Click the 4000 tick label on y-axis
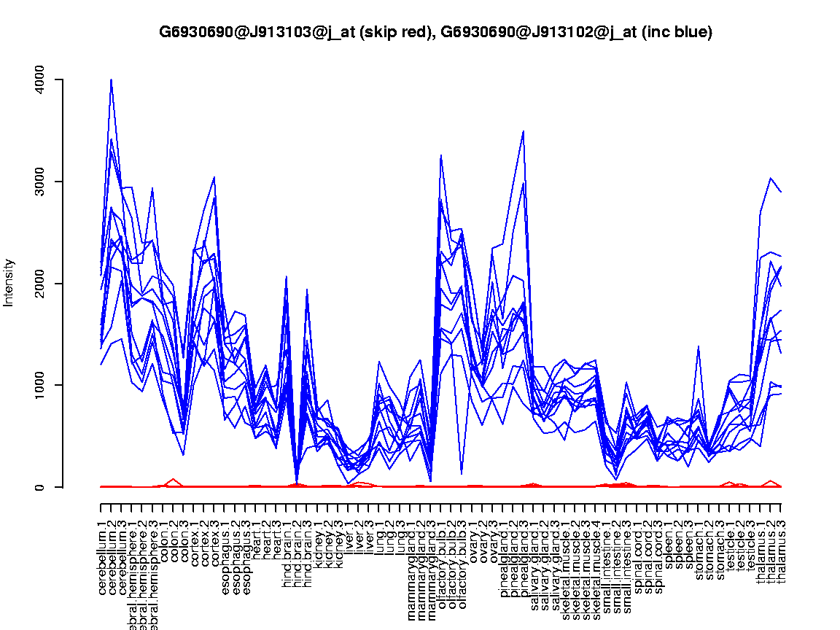 pos(40,79)
